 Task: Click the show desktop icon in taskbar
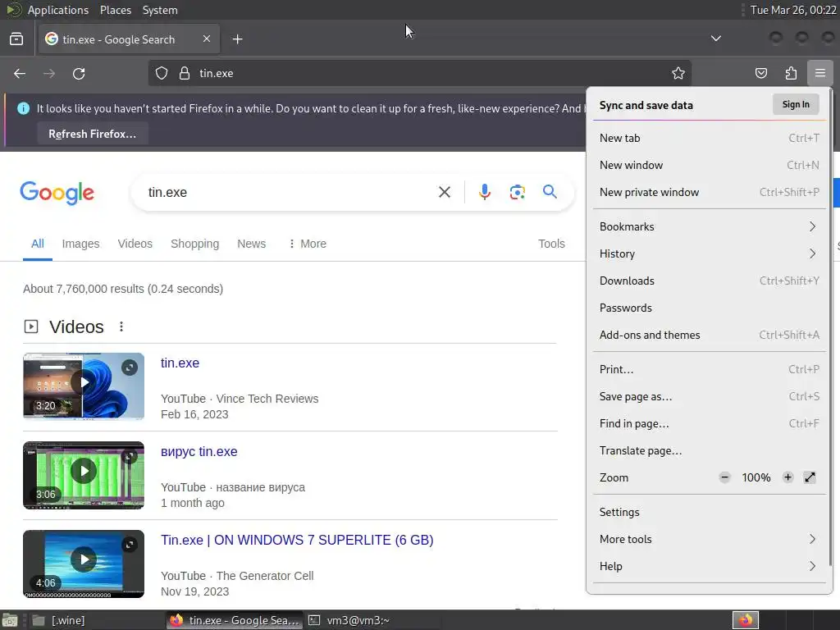tap(10, 620)
